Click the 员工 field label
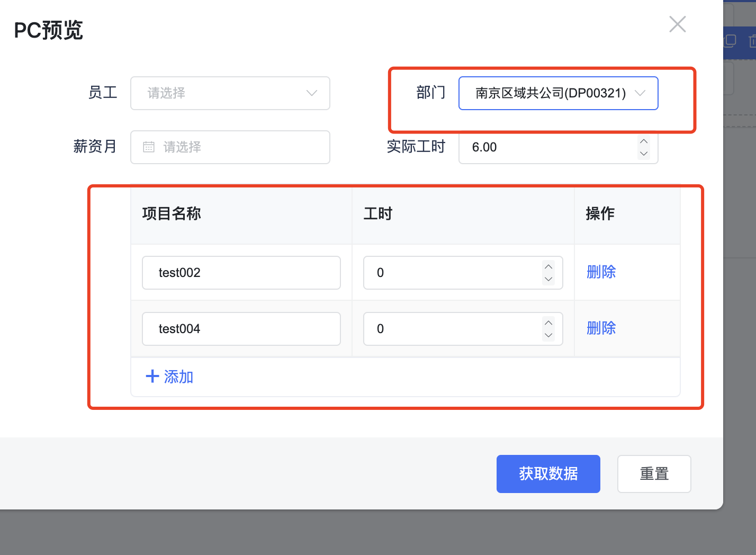 (x=103, y=93)
